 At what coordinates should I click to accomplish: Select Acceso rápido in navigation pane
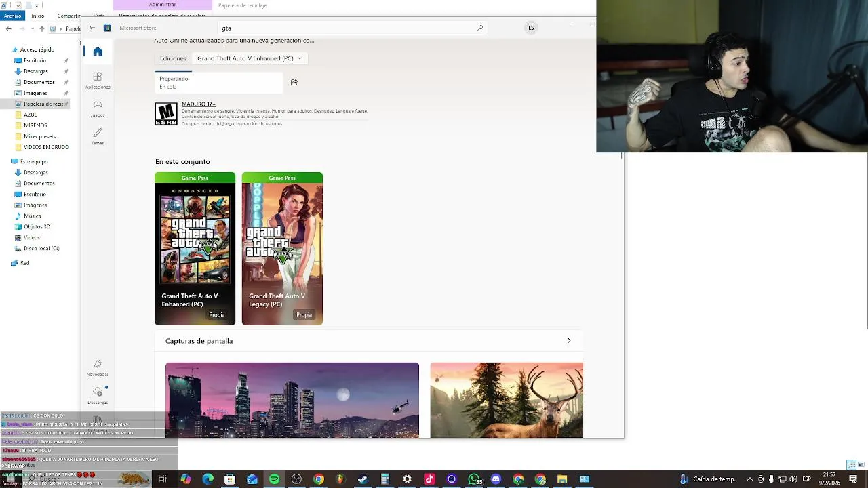[37, 49]
